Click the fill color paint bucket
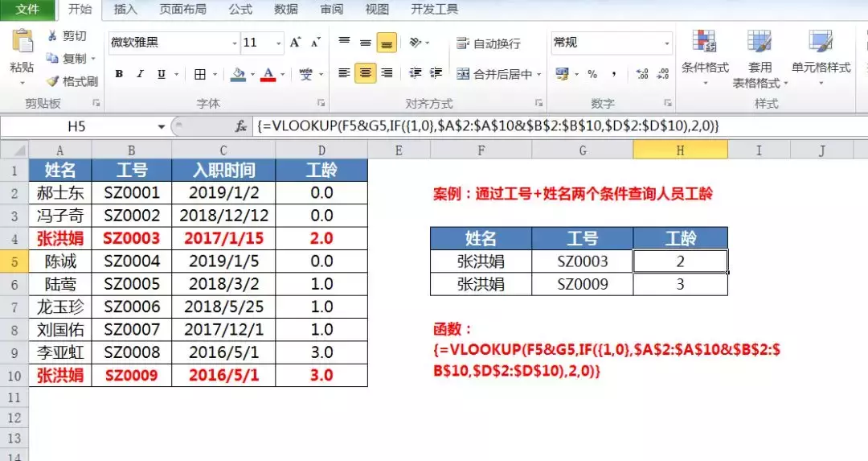The image size is (868, 461). [x=239, y=74]
